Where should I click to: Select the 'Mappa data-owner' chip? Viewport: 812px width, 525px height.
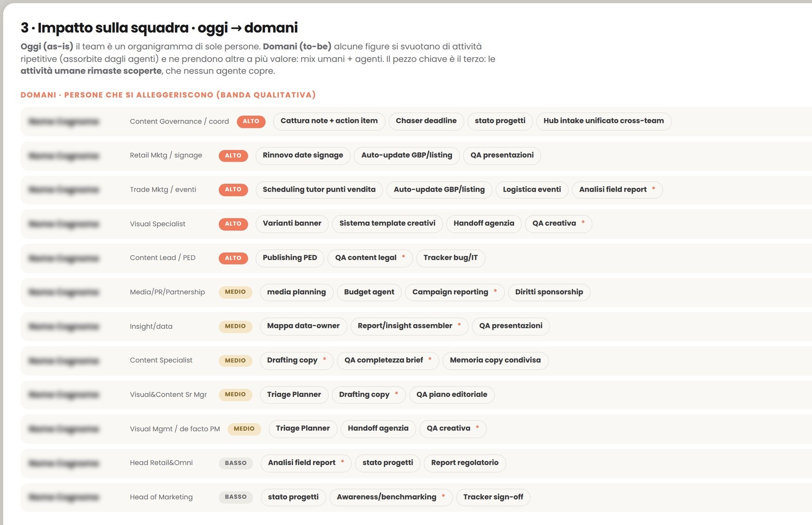point(303,327)
